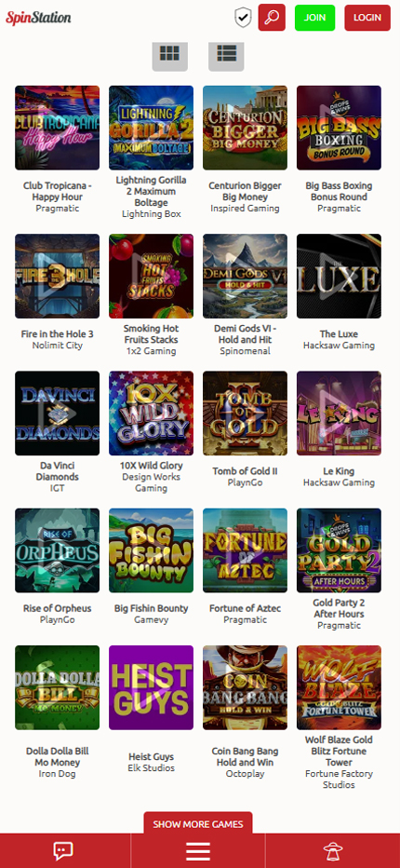400x868 pixels.
Task: Launch Coin Bang Bang game tile
Action: point(245,687)
